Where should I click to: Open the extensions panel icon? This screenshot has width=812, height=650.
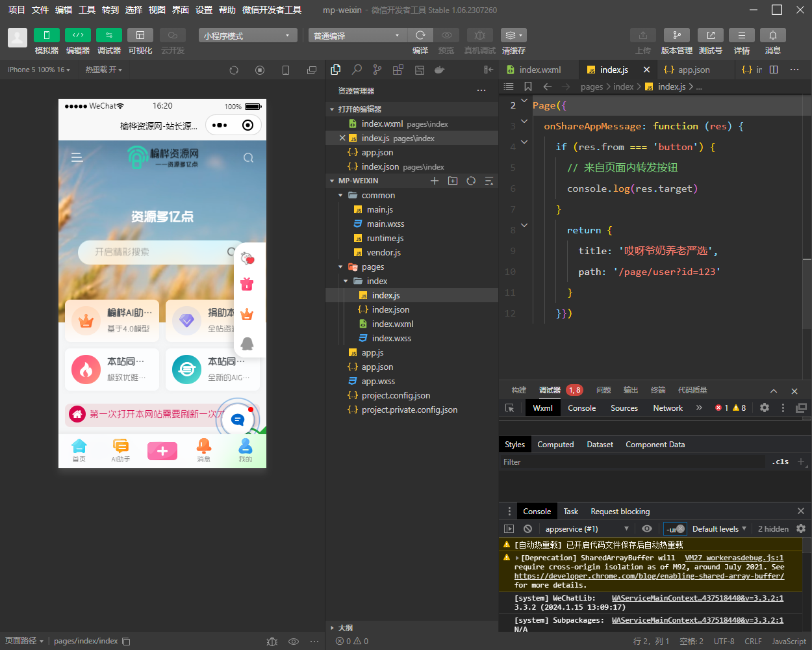pyautogui.click(x=398, y=70)
